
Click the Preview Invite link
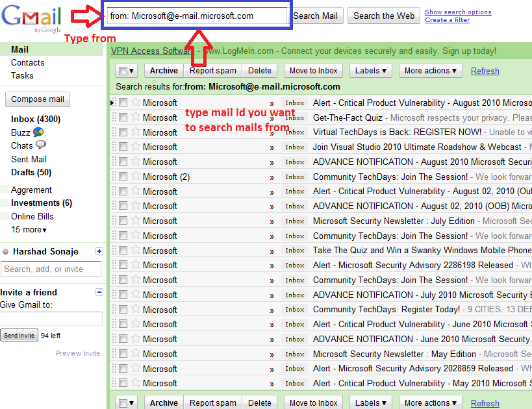click(78, 353)
